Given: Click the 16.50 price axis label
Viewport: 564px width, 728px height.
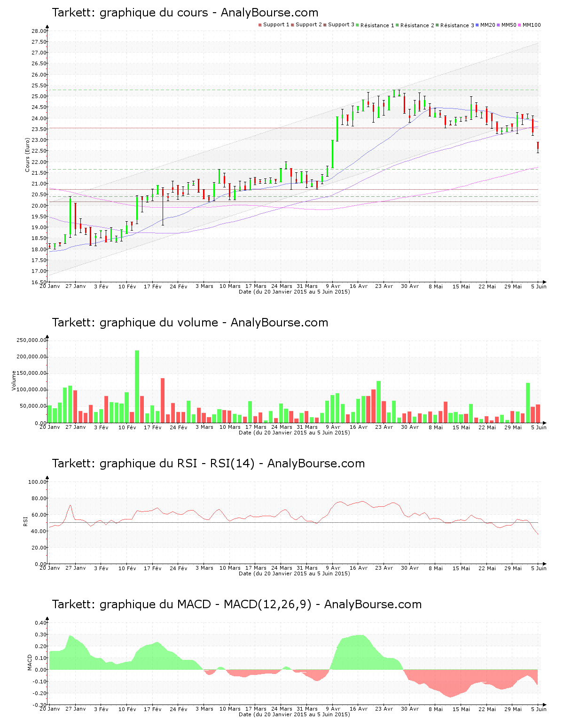Looking at the screenshot, I should point(39,282).
